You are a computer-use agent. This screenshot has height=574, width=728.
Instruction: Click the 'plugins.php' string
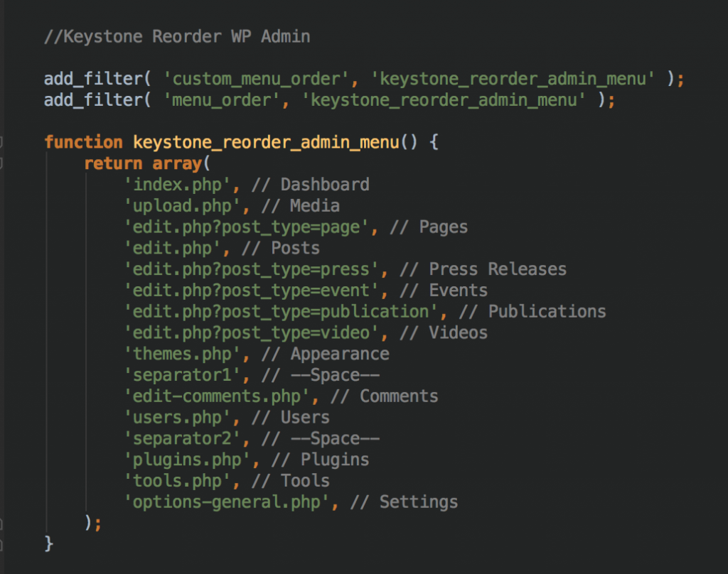[187, 460]
